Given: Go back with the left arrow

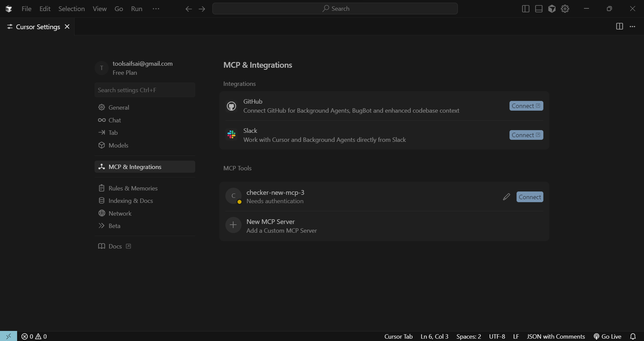Looking at the screenshot, I should tap(189, 9).
